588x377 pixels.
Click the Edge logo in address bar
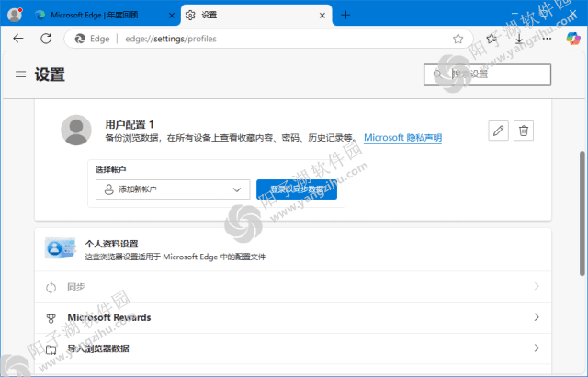(x=80, y=39)
